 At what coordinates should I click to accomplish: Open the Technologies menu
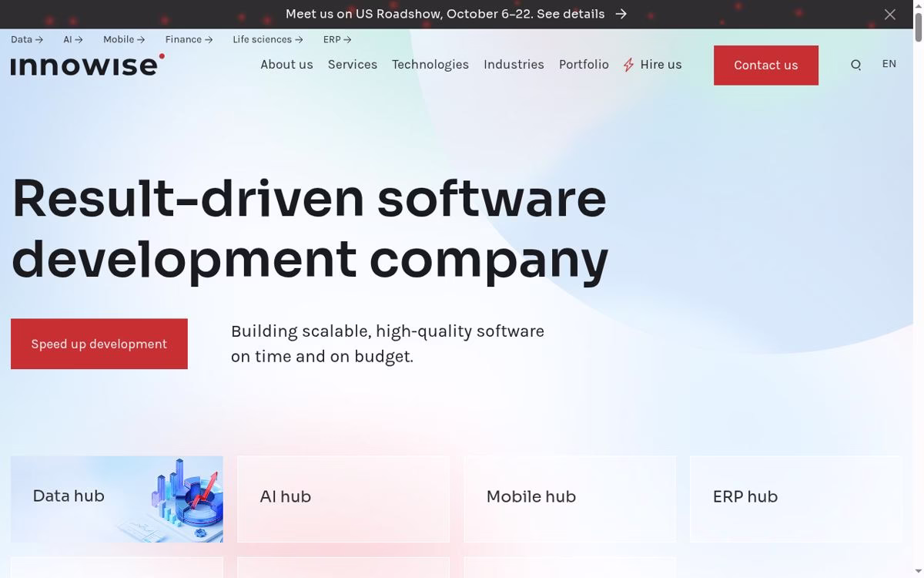point(430,65)
